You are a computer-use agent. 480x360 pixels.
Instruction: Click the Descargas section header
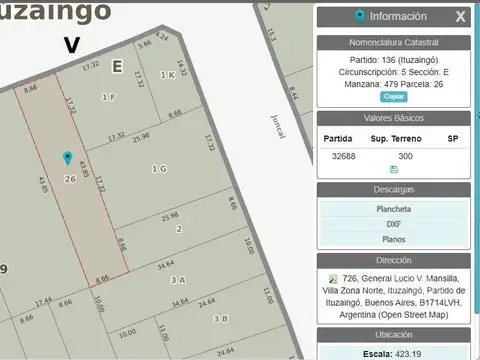point(394,190)
